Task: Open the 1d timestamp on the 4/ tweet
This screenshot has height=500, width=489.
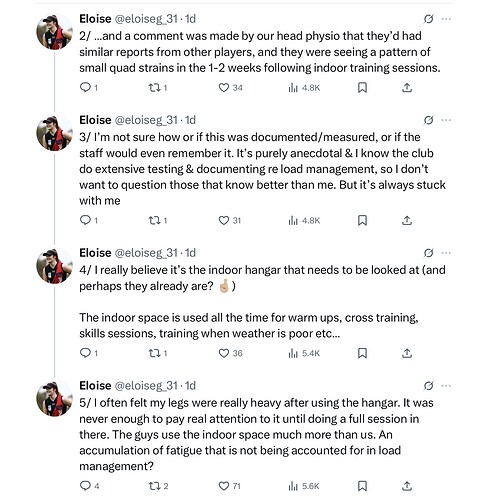Action: [x=190, y=253]
